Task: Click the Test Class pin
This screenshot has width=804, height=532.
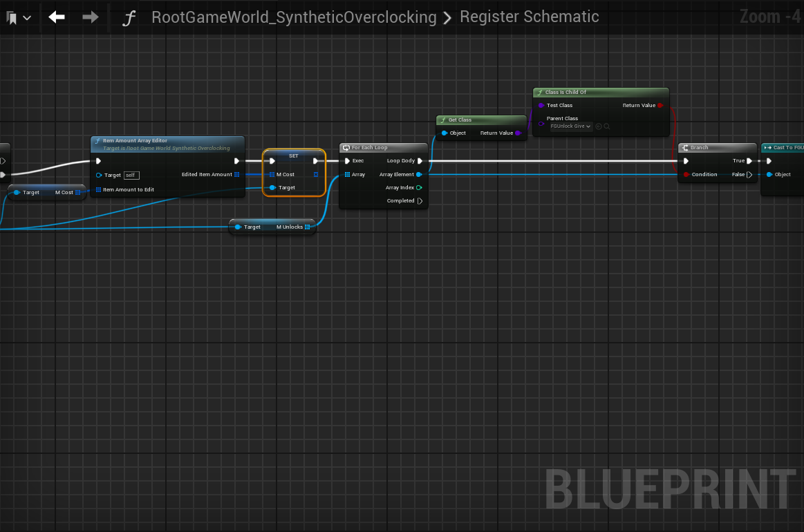Action: (x=541, y=106)
